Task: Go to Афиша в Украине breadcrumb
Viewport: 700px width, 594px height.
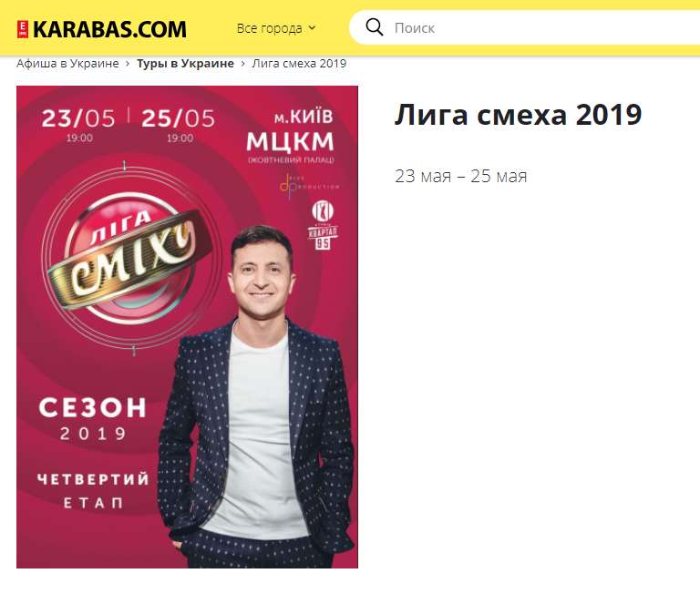Action: [x=67, y=64]
